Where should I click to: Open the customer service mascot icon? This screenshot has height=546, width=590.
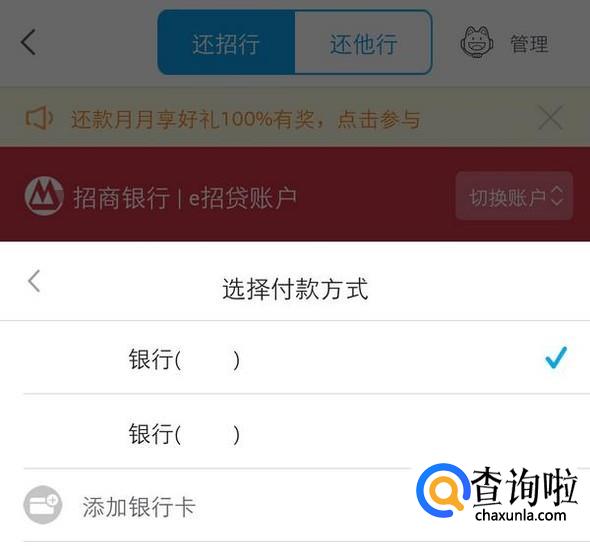[477, 42]
